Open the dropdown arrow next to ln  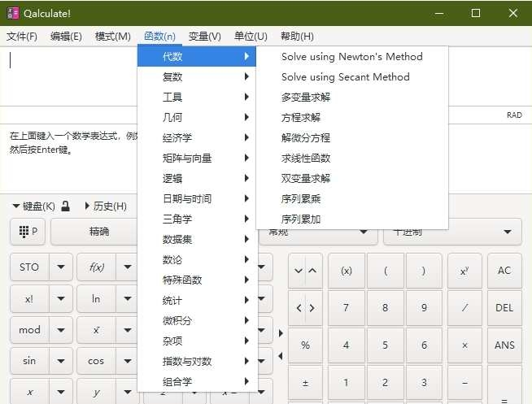click(x=128, y=298)
